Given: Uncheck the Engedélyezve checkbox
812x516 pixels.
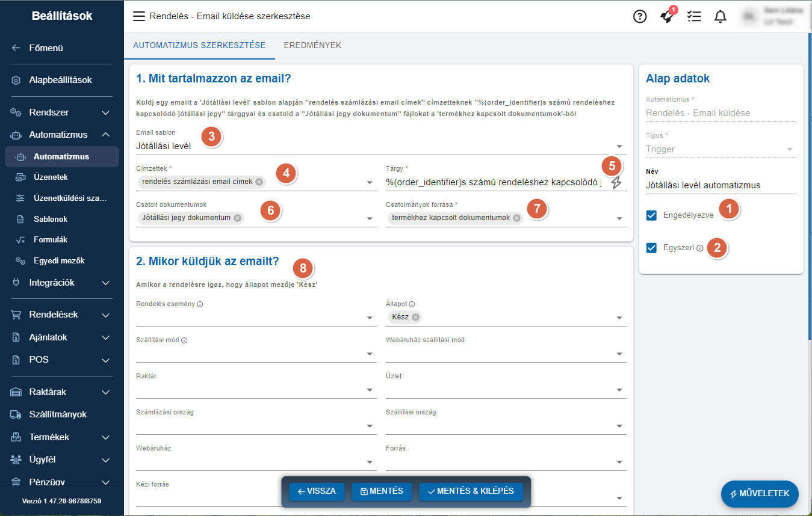Looking at the screenshot, I should [x=651, y=215].
